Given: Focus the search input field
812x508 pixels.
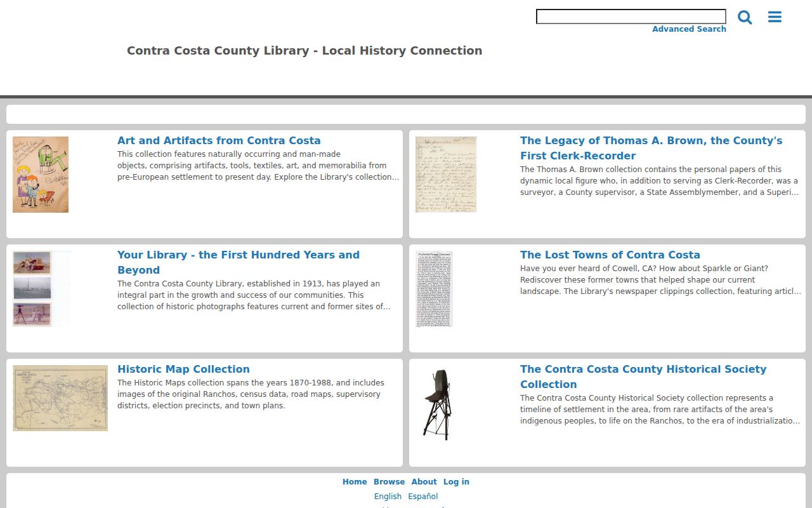Looking at the screenshot, I should tap(631, 17).
